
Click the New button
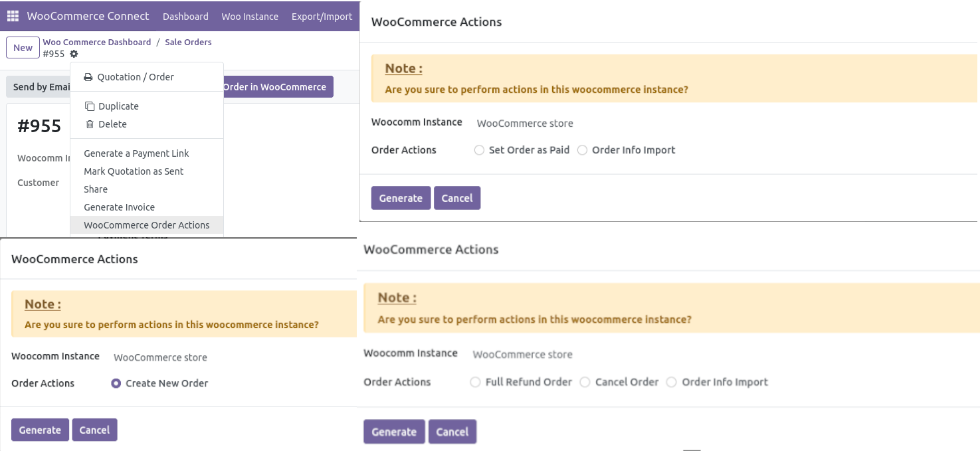[x=23, y=47]
